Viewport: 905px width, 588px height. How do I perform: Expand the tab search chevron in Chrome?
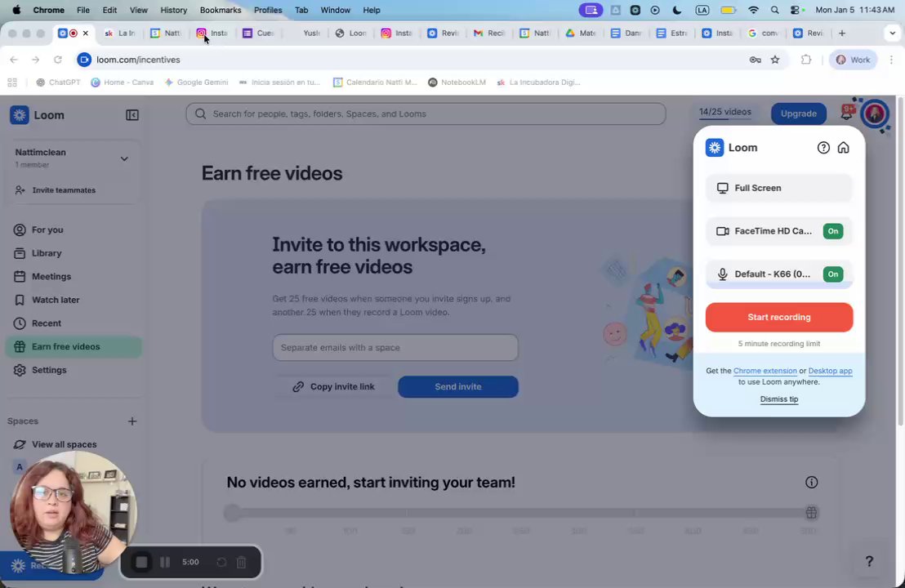892,33
